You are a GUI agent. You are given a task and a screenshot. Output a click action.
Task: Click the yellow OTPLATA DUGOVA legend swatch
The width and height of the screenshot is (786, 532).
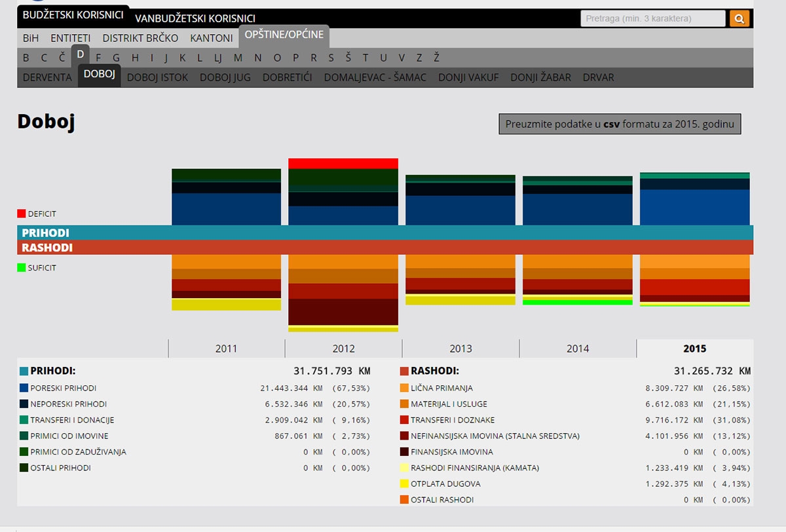point(404,484)
